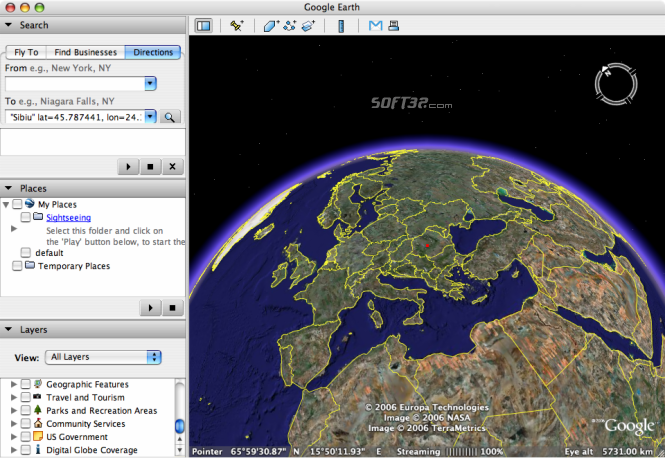This screenshot has width=665, height=458.
Task: Open the ruler measurement tool
Action: tap(341, 26)
